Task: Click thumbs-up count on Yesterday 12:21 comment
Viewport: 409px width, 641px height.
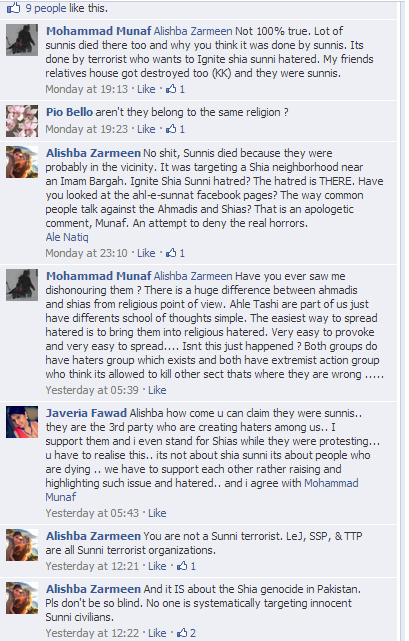Action: (187, 566)
